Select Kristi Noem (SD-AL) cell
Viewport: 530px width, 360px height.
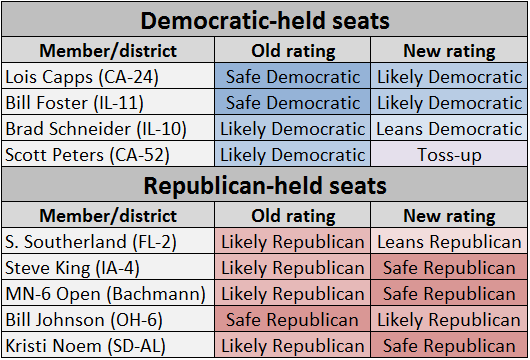[108, 345]
